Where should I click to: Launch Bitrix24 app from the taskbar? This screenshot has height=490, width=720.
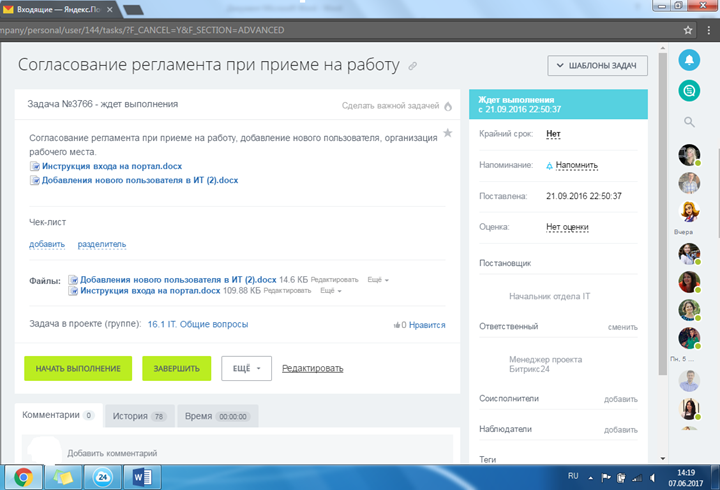point(102,476)
